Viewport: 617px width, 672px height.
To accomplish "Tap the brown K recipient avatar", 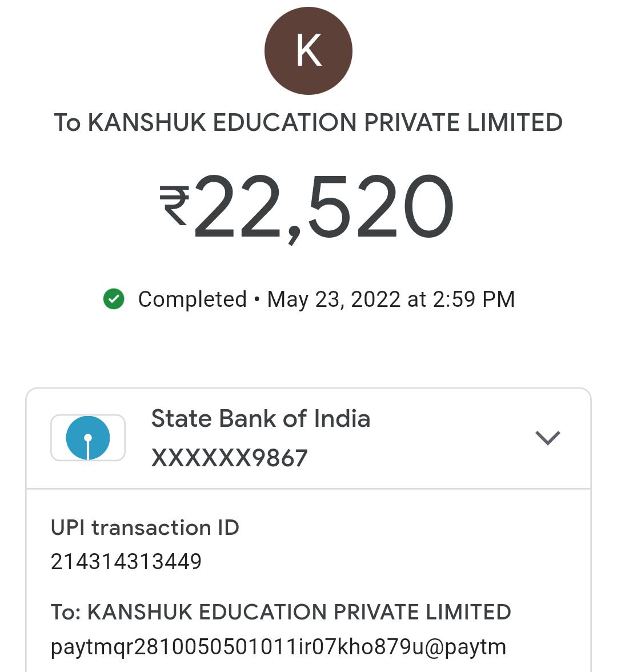I will point(308,51).
